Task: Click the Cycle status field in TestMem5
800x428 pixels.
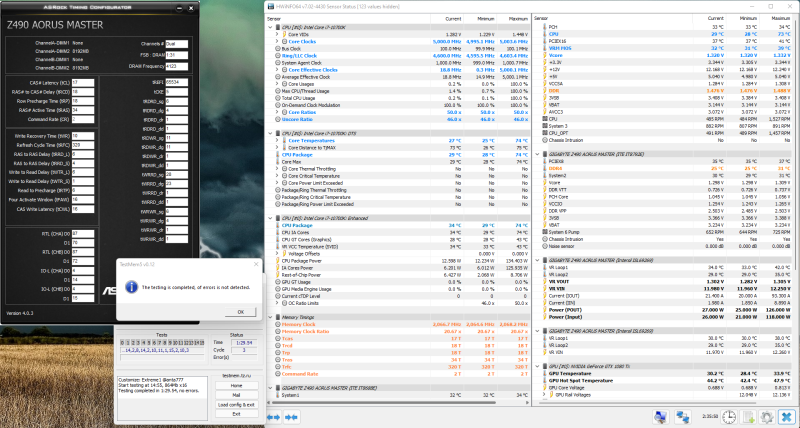Action: point(245,350)
